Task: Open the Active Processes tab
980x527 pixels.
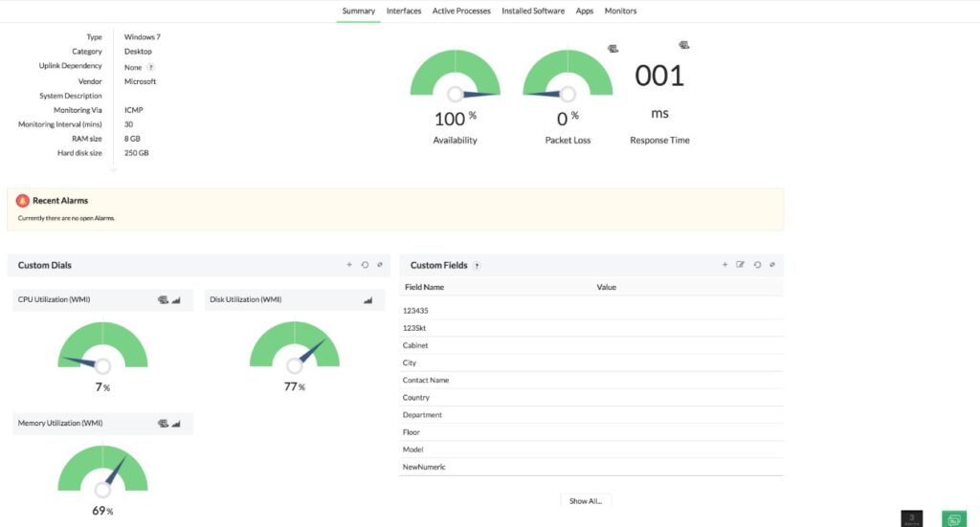Action: (461, 11)
